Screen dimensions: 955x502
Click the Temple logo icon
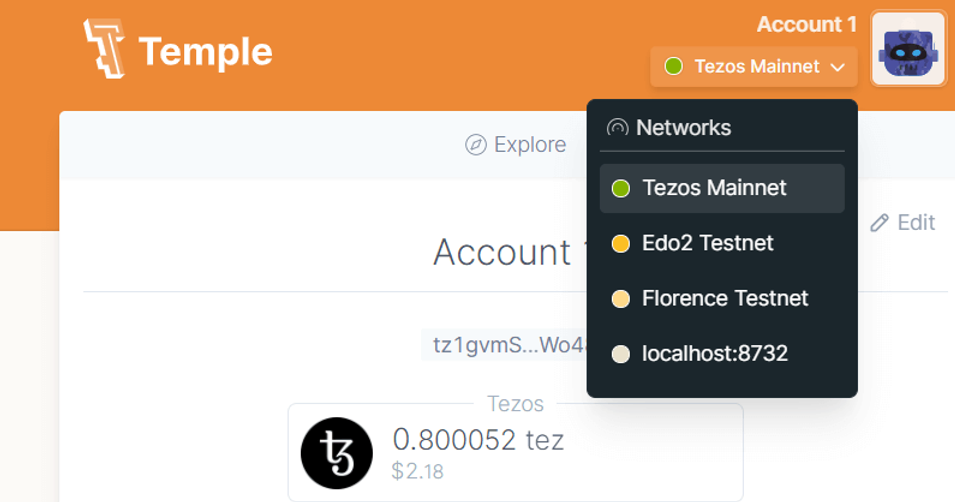pyautogui.click(x=104, y=49)
